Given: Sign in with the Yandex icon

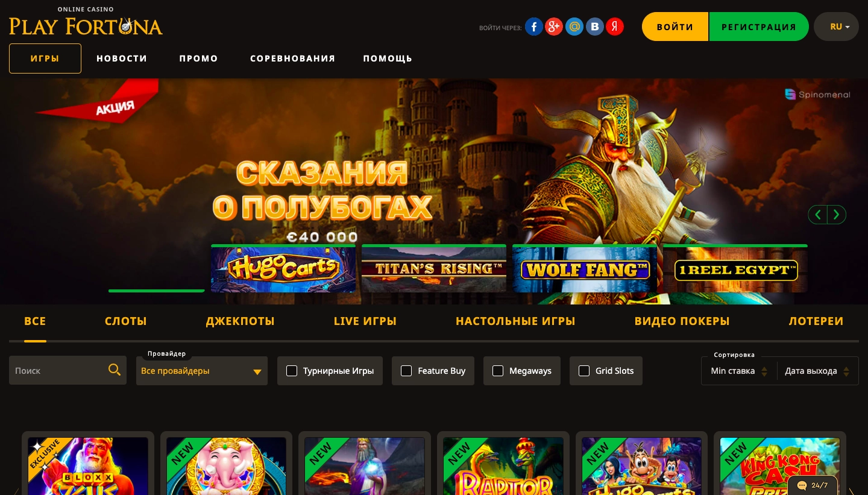Looking at the screenshot, I should click(x=615, y=27).
